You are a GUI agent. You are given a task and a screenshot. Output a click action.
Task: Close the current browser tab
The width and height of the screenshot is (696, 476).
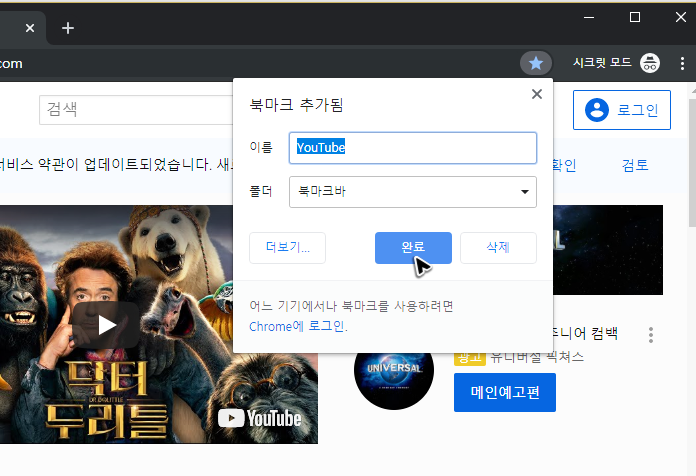[30, 28]
